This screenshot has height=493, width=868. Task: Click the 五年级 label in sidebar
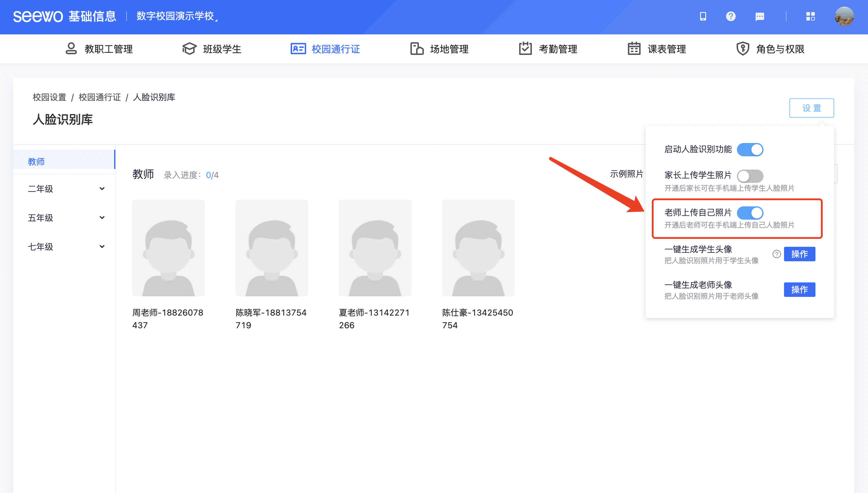40,218
